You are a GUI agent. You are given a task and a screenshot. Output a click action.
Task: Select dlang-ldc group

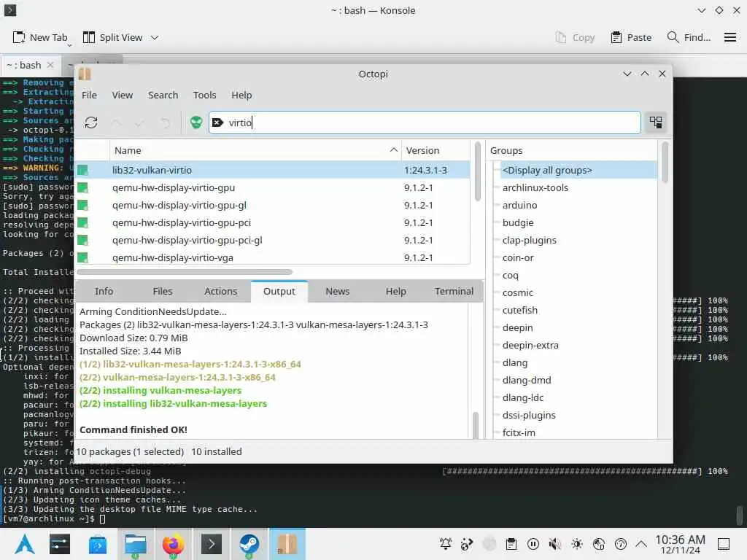pos(522,397)
